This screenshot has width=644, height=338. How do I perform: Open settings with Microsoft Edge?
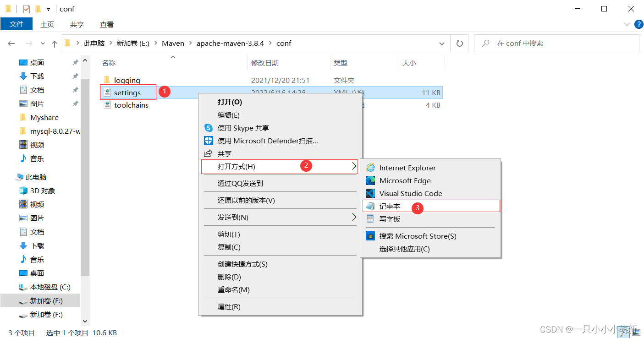(x=405, y=180)
